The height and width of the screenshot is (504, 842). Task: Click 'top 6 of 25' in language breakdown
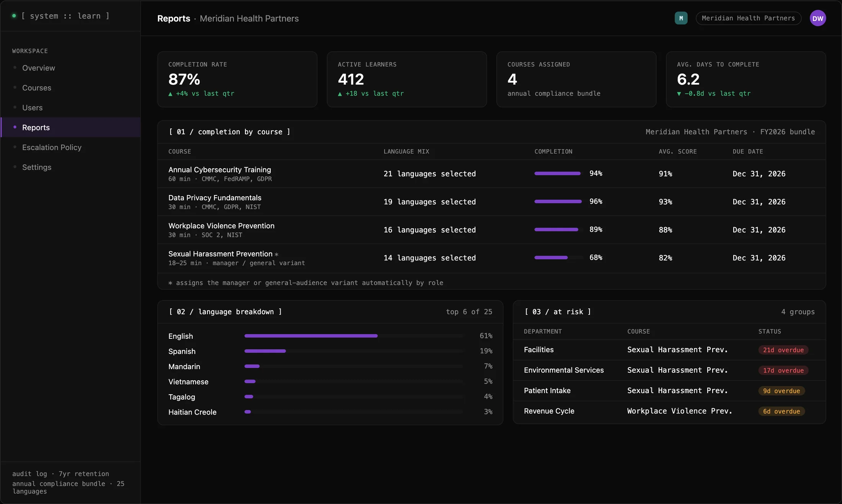tap(469, 312)
